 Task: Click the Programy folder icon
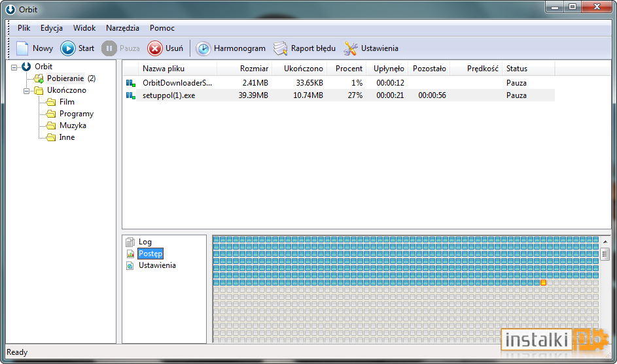click(x=51, y=114)
